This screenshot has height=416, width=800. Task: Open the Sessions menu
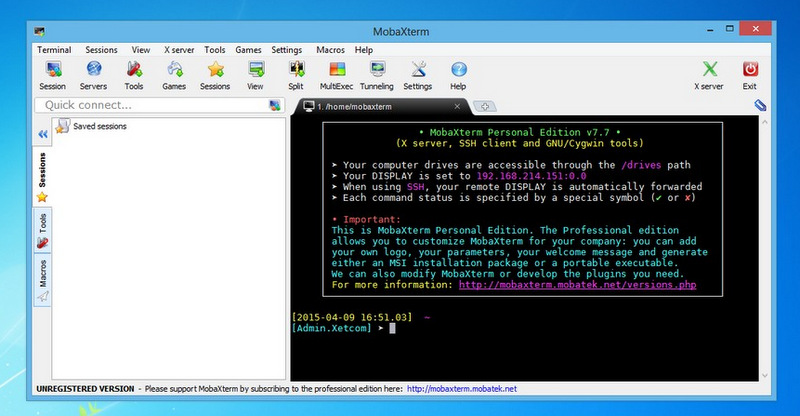(101, 50)
